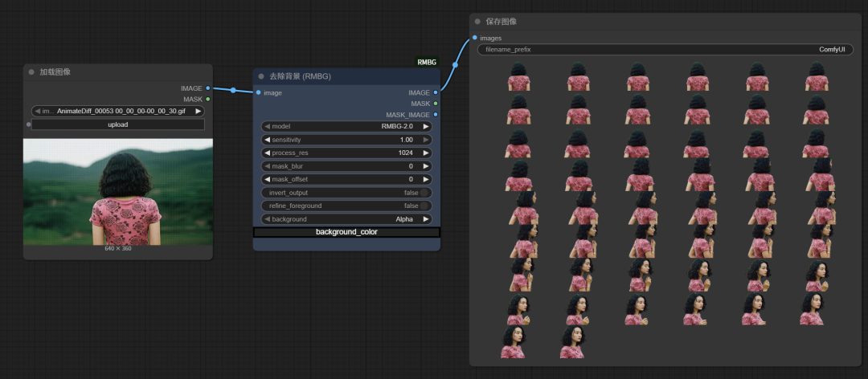868x379 pixels.
Task: Click IMAGE output port on 加载图像 node
Action: [208, 88]
